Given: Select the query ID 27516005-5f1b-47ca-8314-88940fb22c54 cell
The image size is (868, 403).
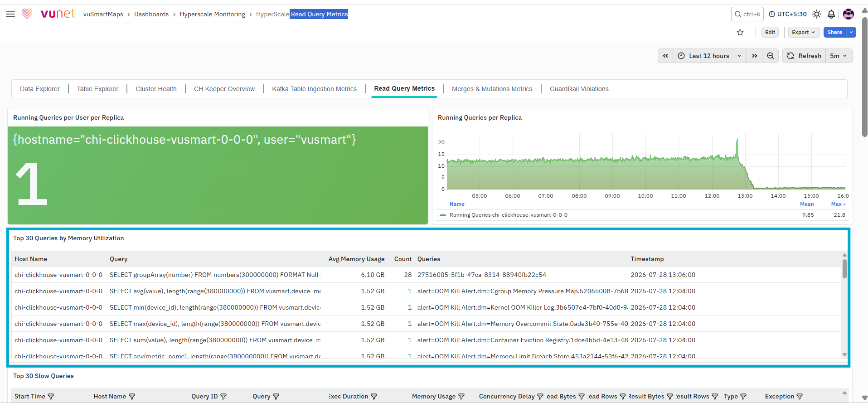Looking at the screenshot, I should pos(482,275).
